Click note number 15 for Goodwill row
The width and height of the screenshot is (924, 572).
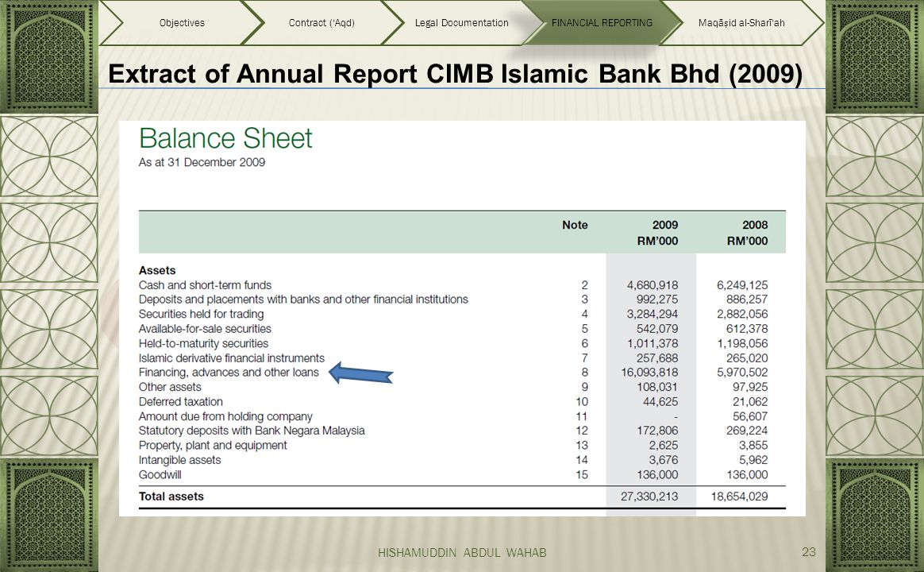coord(582,475)
